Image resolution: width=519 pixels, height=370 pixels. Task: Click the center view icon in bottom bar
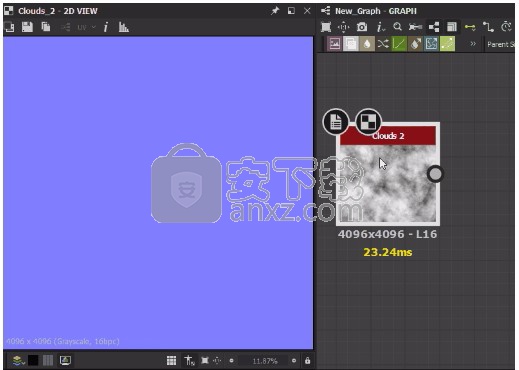[217, 360]
